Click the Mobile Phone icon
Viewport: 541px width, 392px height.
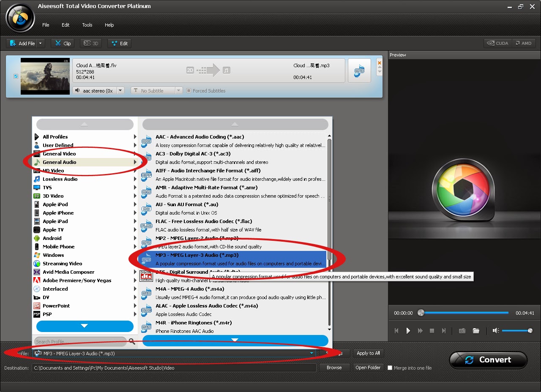[37, 247]
